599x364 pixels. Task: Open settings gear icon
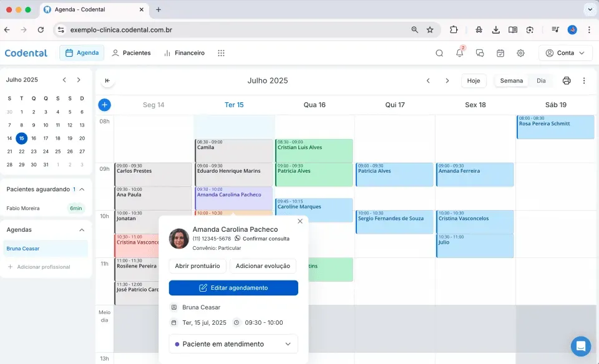tap(520, 53)
